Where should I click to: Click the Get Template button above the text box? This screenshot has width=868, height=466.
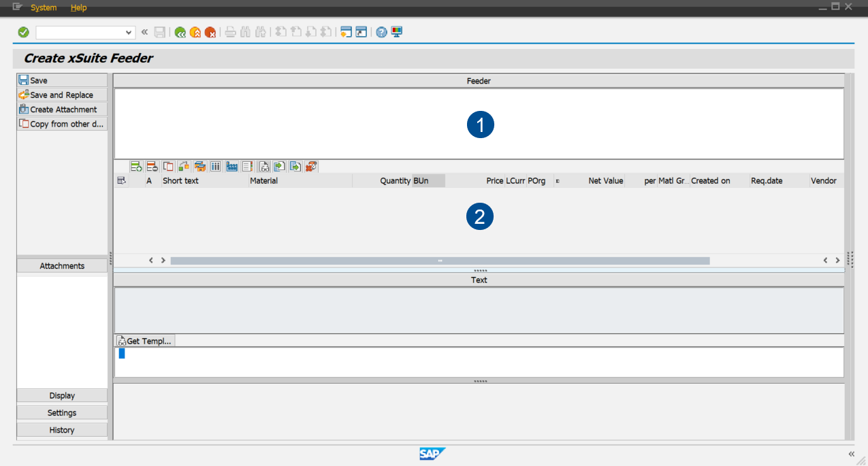point(144,340)
